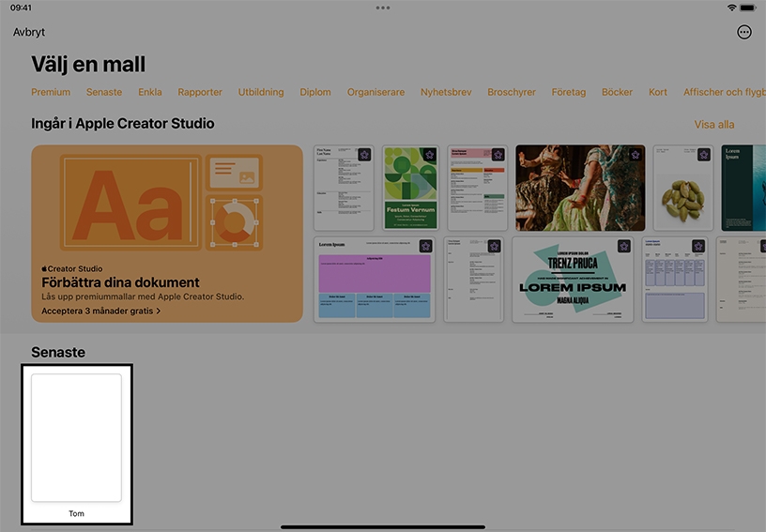Choose the TRENZ PRUCA certificate template

pos(573,280)
